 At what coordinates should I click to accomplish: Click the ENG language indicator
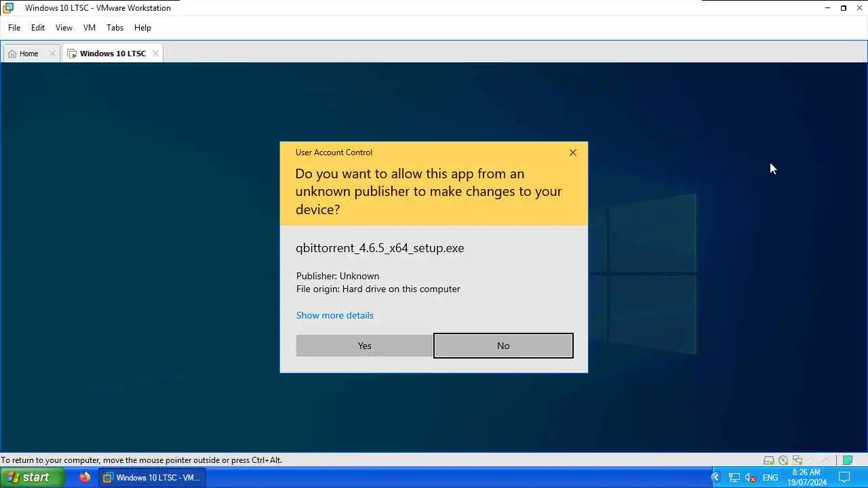coord(770,478)
